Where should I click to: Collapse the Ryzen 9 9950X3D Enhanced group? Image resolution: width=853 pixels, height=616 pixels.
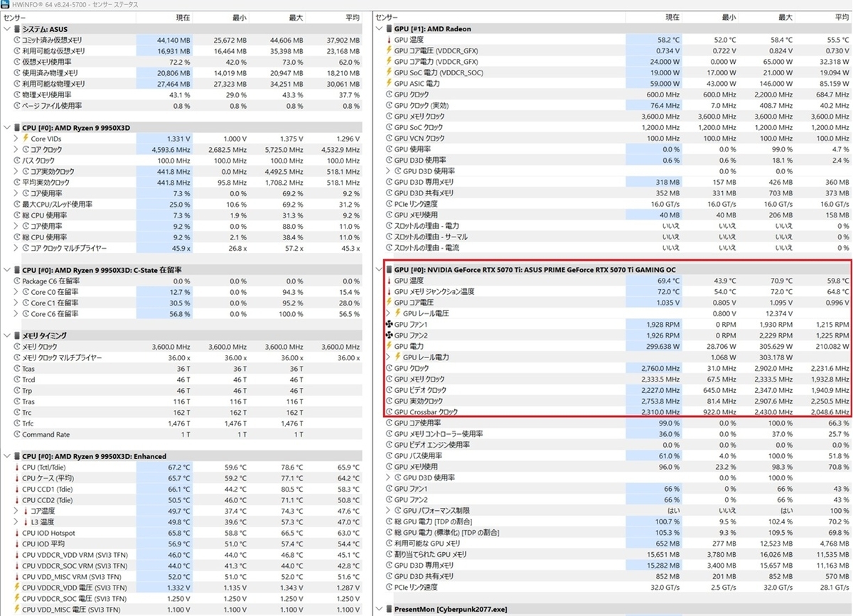pos(7,456)
